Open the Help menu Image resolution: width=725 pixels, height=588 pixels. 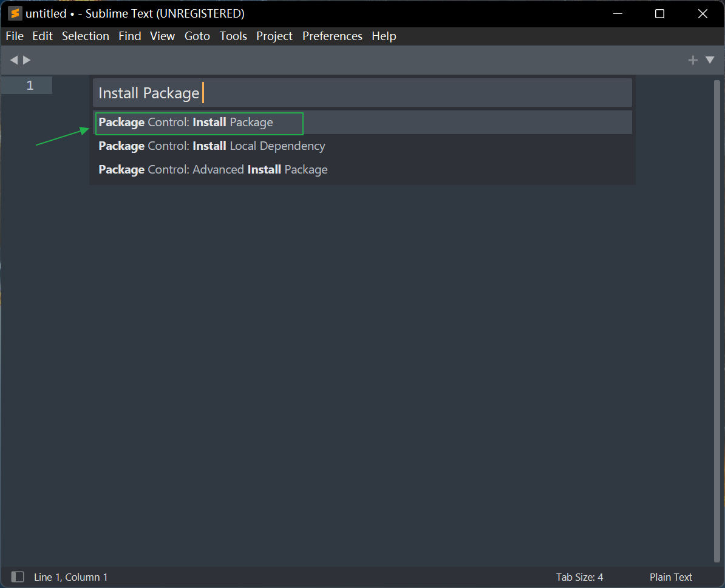[384, 36]
